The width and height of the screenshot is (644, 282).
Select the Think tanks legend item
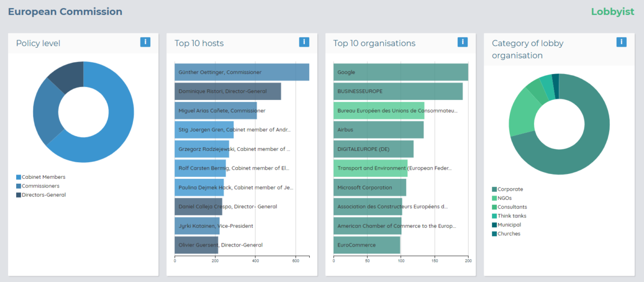coord(511,216)
